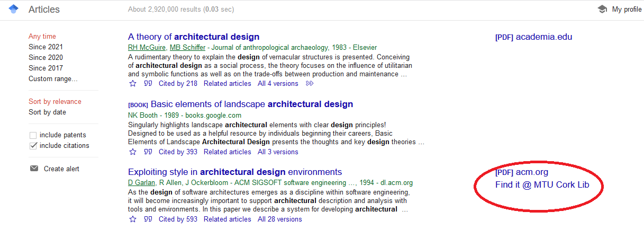Save 'Exploiting style' article with star icon
Image resolution: width=644 pixels, height=229 pixels.
pyautogui.click(x=133, y=219)
